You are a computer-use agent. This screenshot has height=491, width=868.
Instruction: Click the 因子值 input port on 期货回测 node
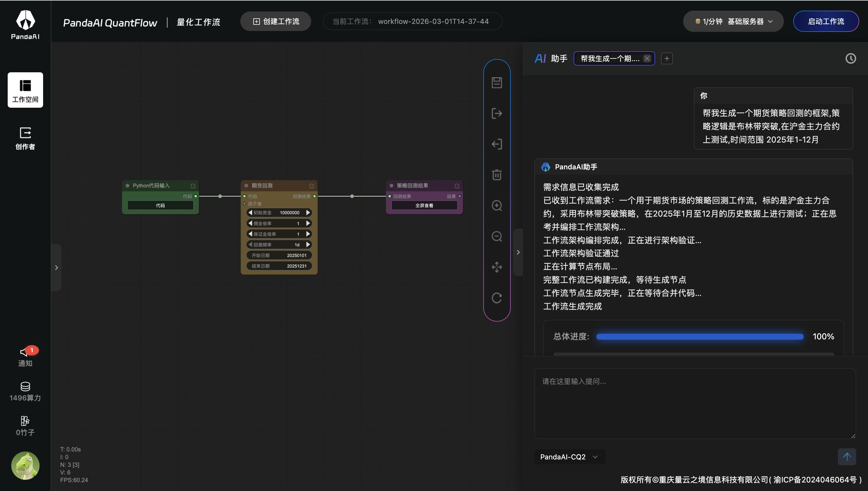pyautogui.click(x=244, y=204)
